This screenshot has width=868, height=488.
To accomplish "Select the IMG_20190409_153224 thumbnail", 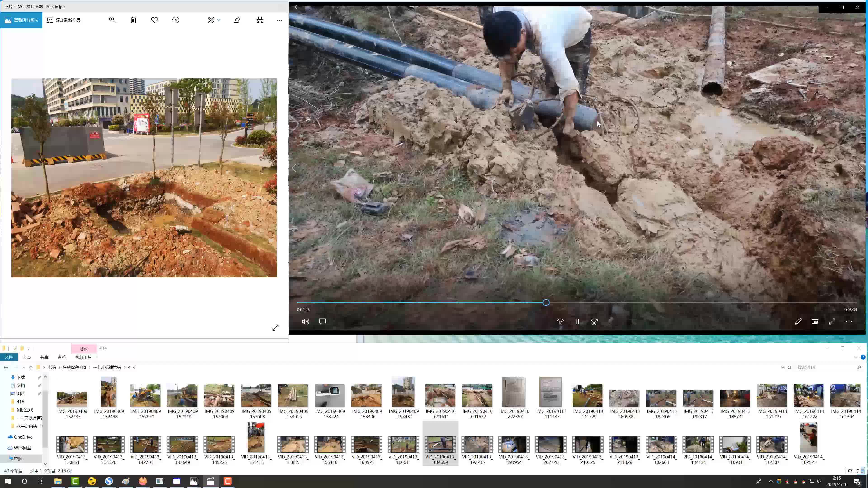I will pos(330,396).
